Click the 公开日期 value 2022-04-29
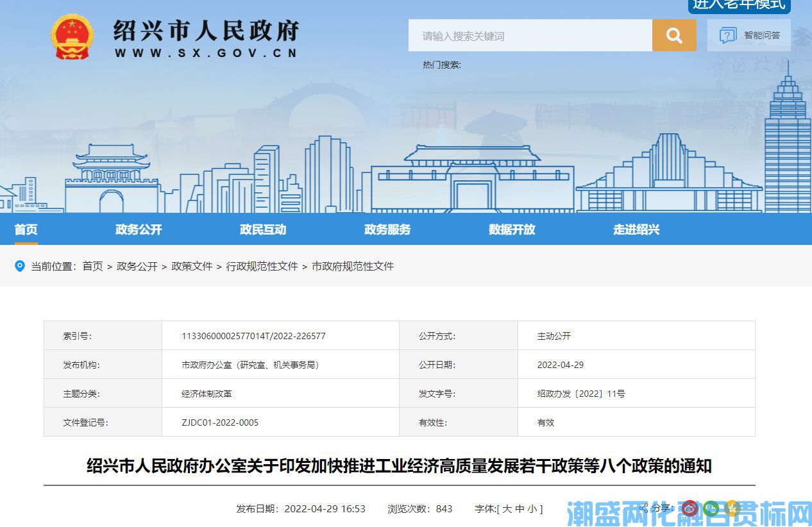The image size is (812, 527). coord(561,365)
